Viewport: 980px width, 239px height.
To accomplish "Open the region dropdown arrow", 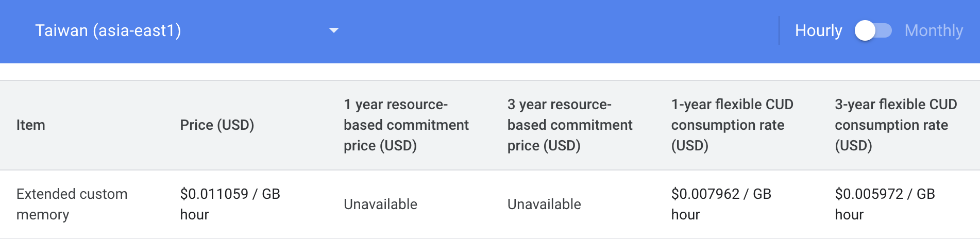I will [334, 30].
